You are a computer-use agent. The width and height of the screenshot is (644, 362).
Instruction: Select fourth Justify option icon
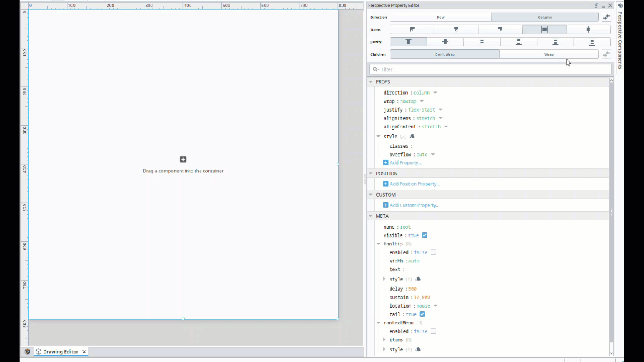519,42
